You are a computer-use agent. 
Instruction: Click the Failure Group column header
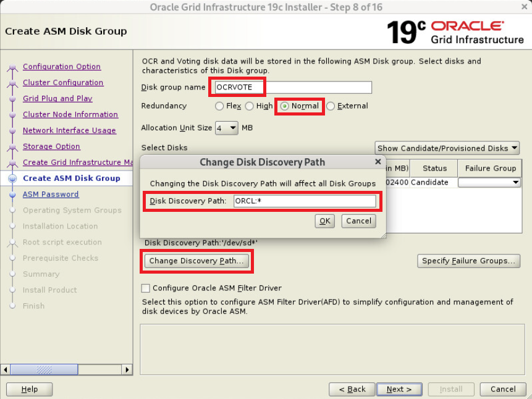point(490,168)
